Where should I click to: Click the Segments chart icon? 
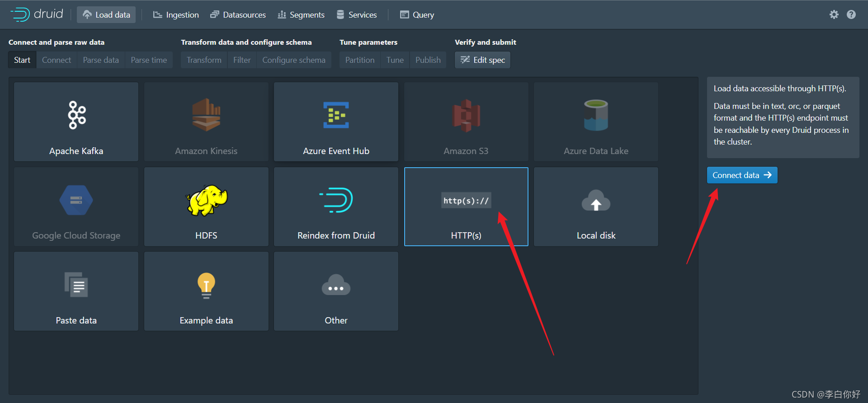click(x=282, y=15)
